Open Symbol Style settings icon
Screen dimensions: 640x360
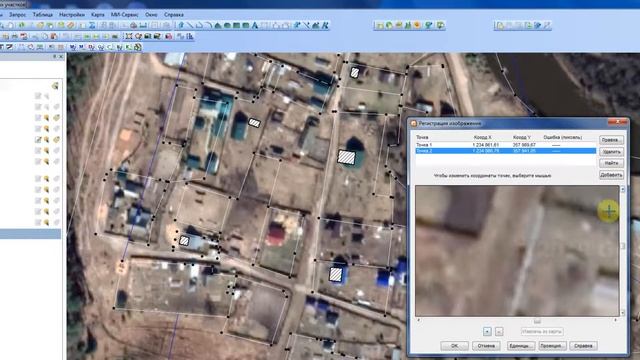(x=297, y=25)
